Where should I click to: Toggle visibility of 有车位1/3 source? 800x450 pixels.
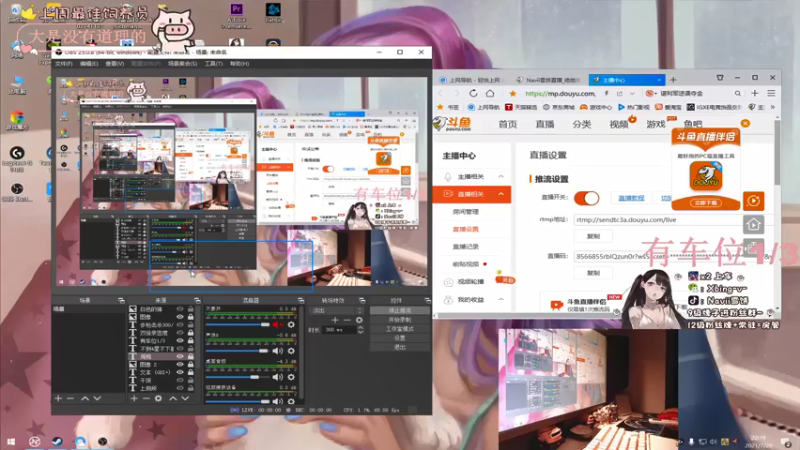point(180,340)
